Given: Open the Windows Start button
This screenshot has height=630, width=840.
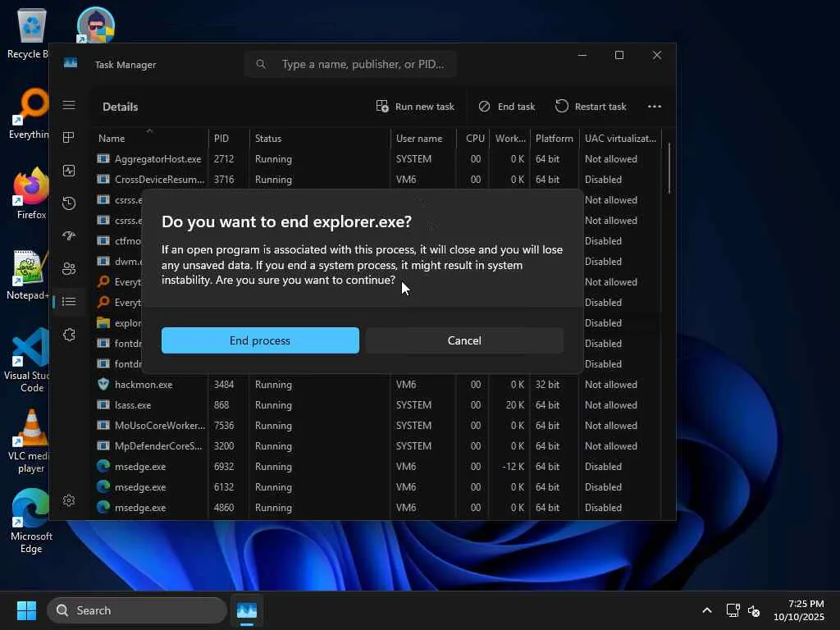Looking at the screenshot, I should 26,610.
